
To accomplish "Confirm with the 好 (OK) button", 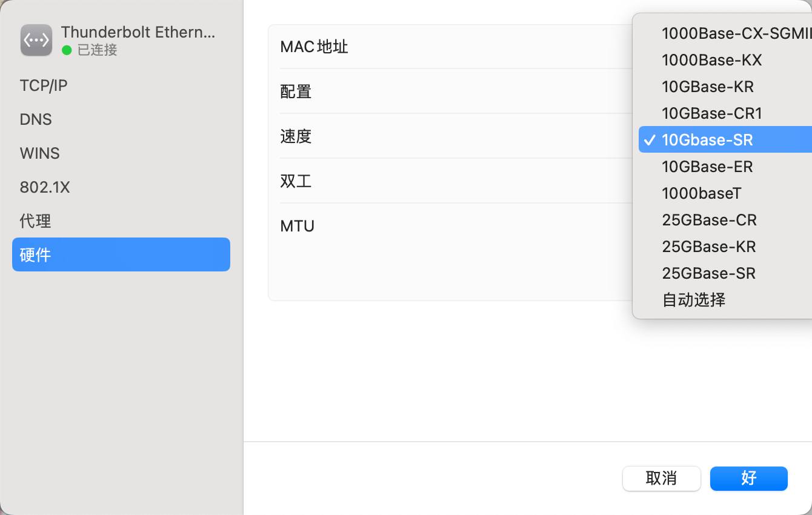I will 748,478.
